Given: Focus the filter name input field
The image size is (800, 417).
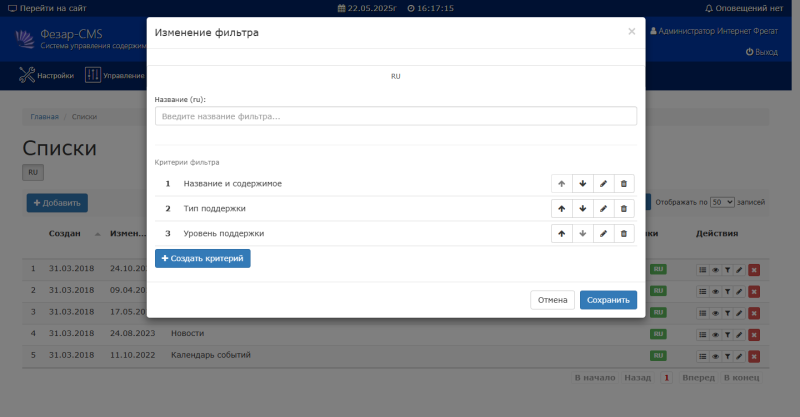Looking at the screenshot, I should 395,116.
